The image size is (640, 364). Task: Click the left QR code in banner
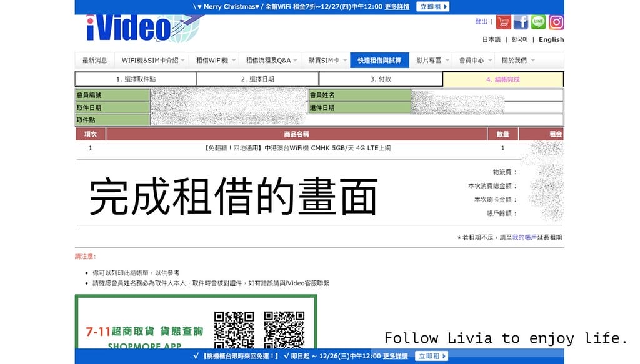pos(234,330)
